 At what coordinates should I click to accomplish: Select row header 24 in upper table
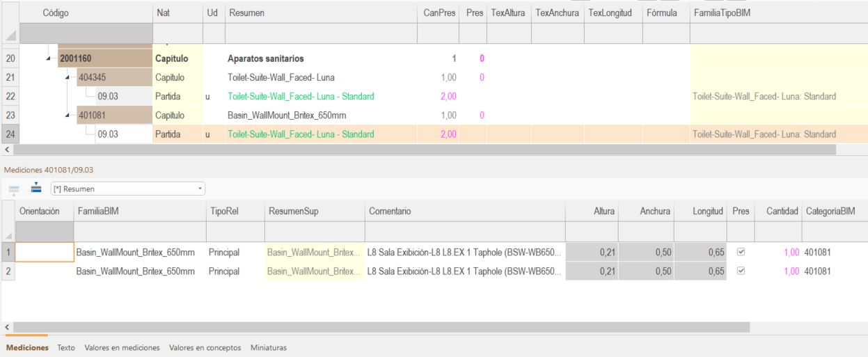click(x=10, y=134)
